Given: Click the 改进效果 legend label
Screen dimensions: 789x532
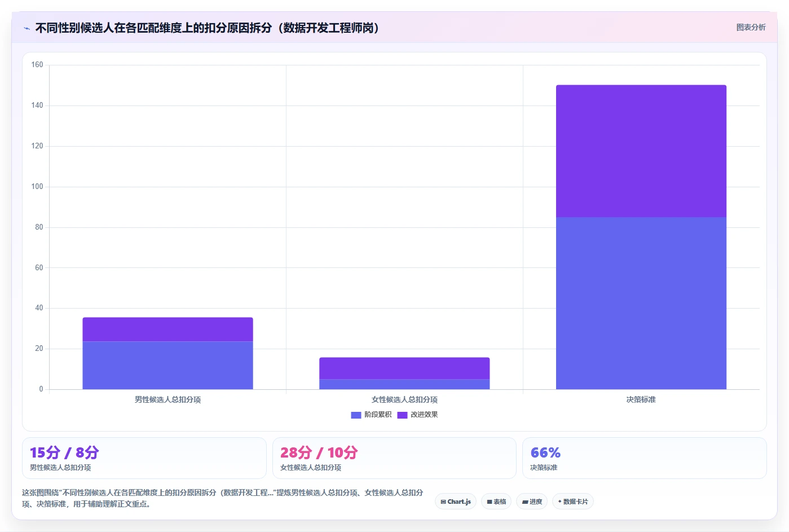Looking at the screenshot, I should pos(424,415).
